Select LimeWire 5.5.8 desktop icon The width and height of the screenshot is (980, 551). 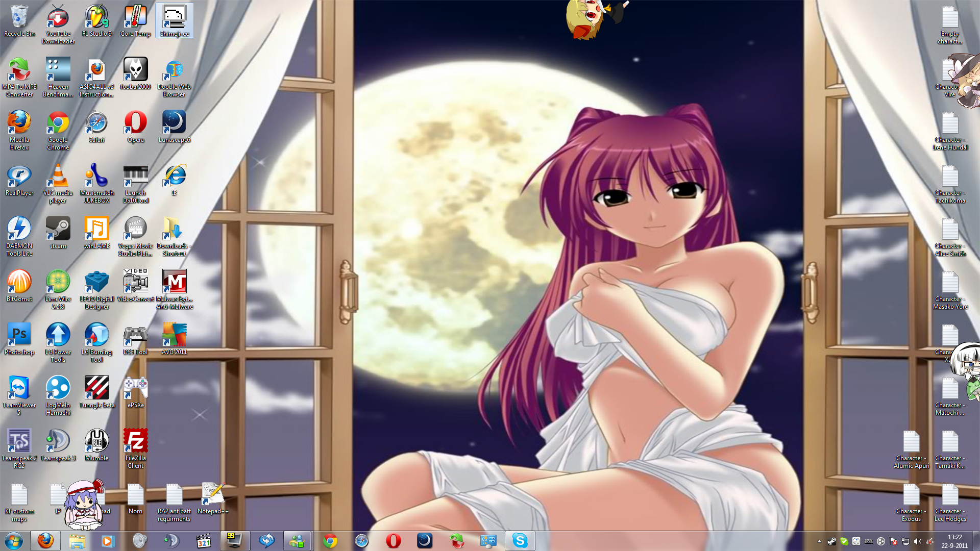[58, 289]
